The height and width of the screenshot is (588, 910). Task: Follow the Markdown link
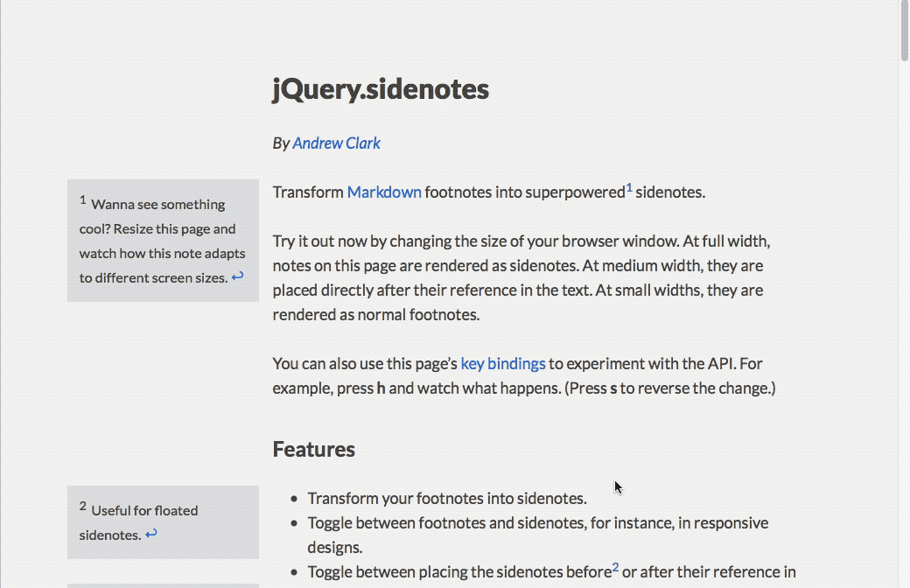coord(384,192)
